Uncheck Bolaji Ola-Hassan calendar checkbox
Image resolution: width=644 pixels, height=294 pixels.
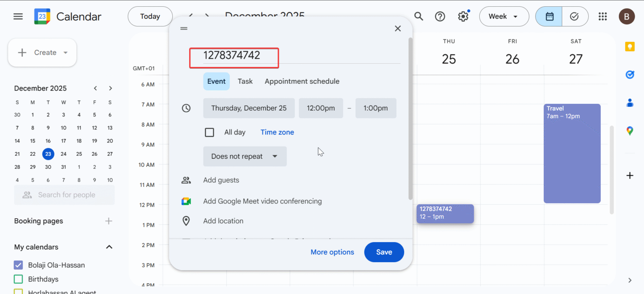18,265
